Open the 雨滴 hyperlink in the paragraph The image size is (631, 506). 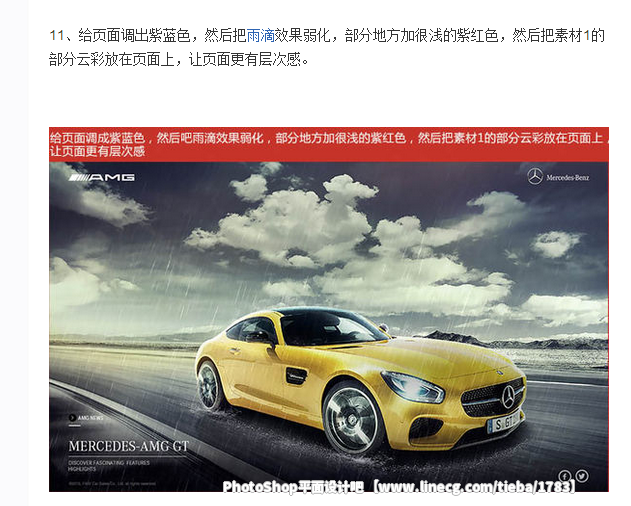(x=260, y=35)
